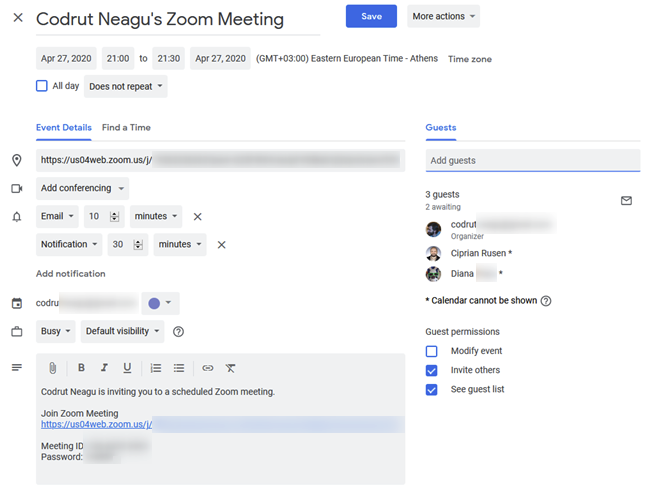Click the video camera conferencing icon

tap(17, 188)
